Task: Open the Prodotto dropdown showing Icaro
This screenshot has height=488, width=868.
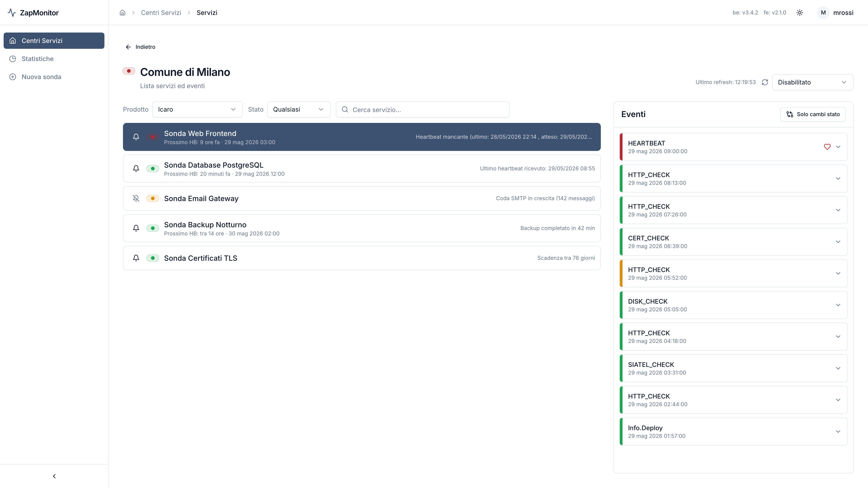Action: pos(197,109)
